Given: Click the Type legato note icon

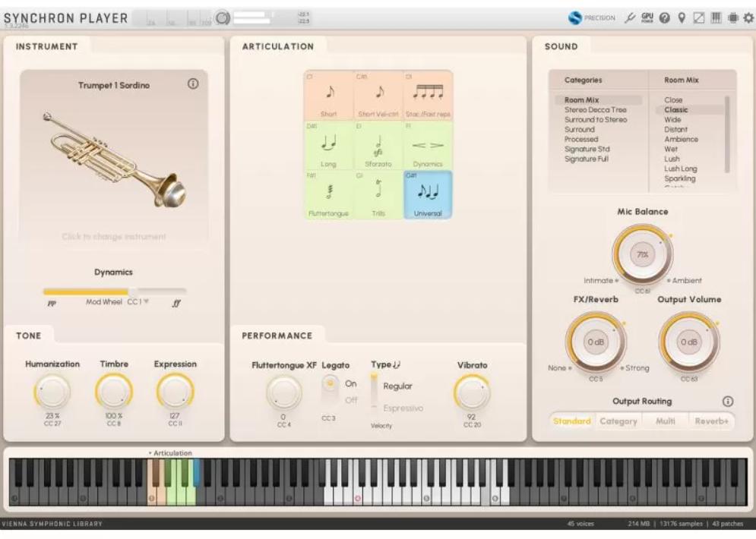Looking at the screenshot, I should (397, 364).
